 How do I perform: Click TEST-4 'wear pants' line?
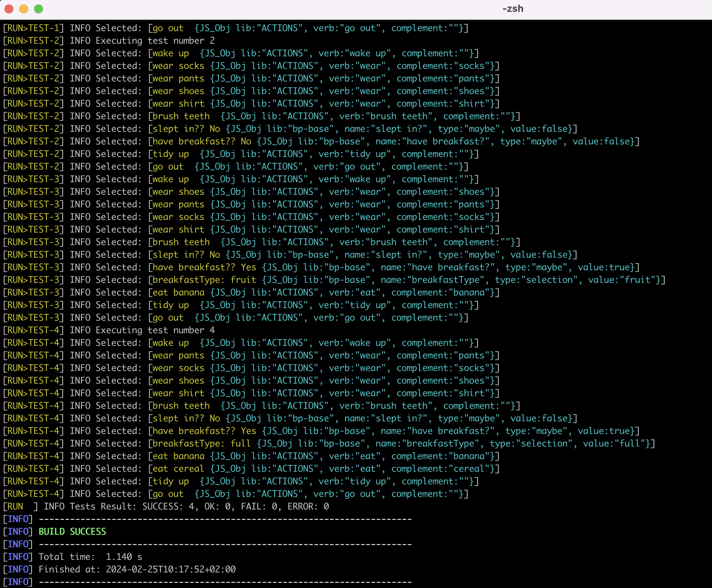252,355
